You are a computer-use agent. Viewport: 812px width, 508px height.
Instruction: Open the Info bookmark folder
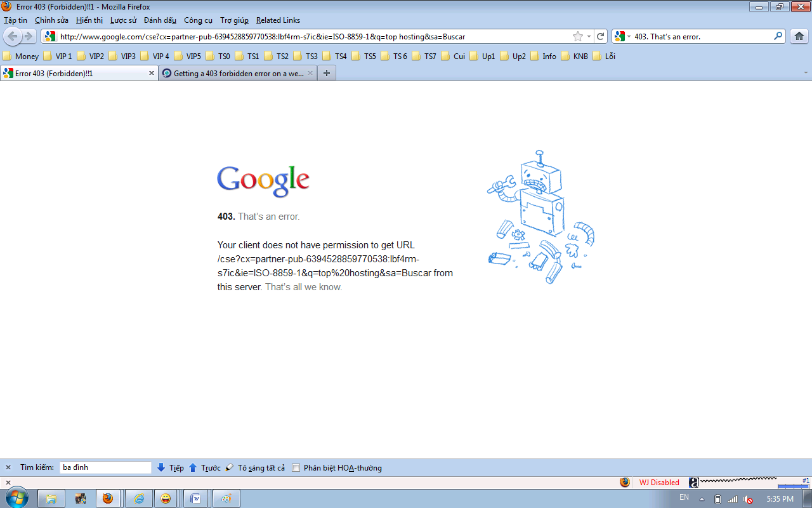[543, 56]
